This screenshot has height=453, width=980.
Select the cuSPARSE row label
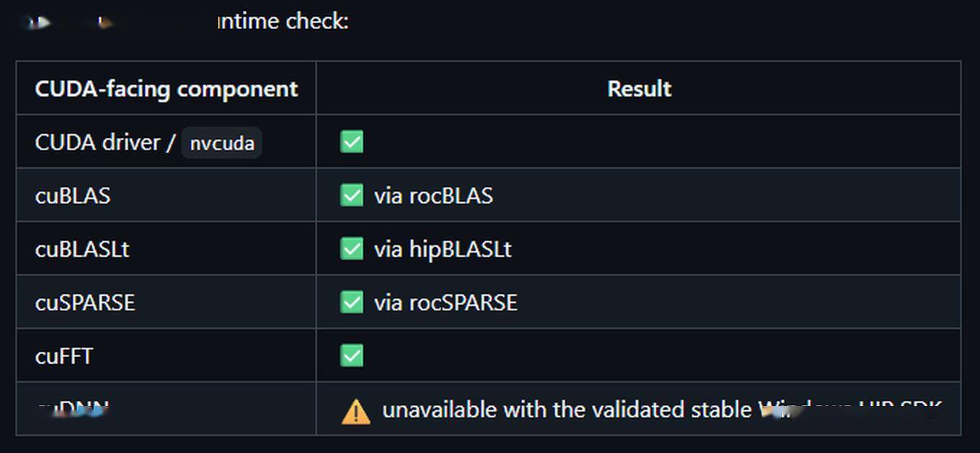[85, 302]
